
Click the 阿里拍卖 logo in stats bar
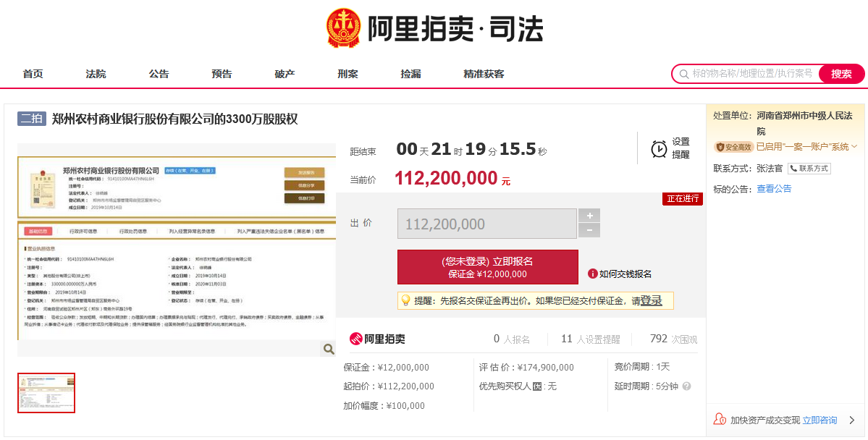pos(377,339)
